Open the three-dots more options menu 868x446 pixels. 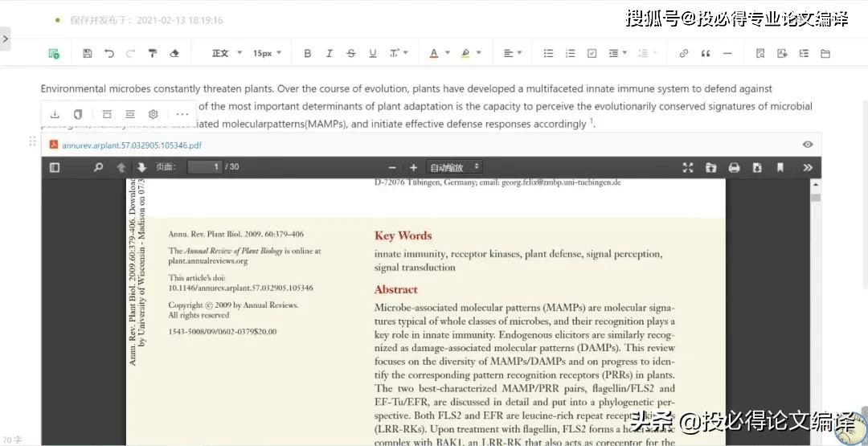coord(182,115)
